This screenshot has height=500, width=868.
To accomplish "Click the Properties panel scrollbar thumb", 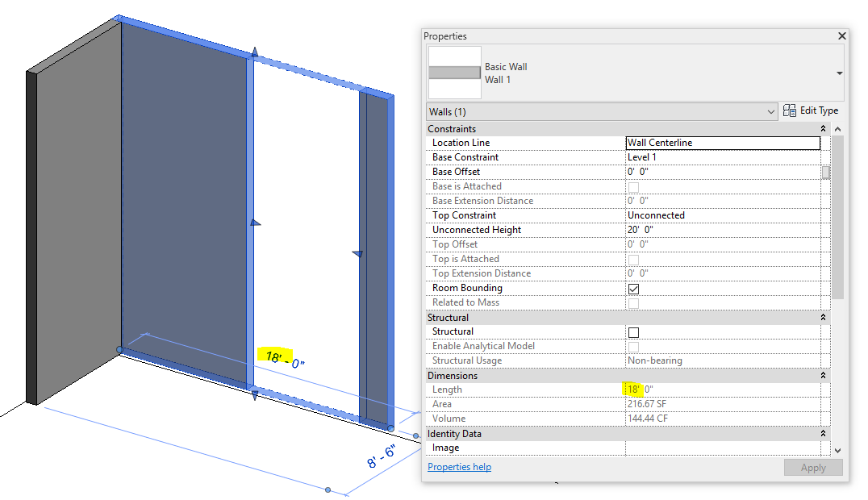I will [838, 218].
